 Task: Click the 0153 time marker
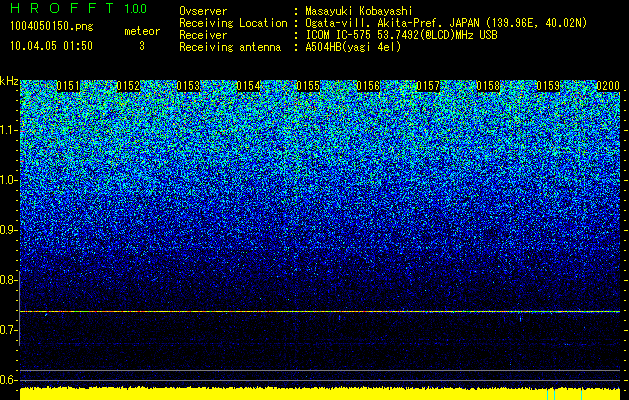click(x=188, y=86)
